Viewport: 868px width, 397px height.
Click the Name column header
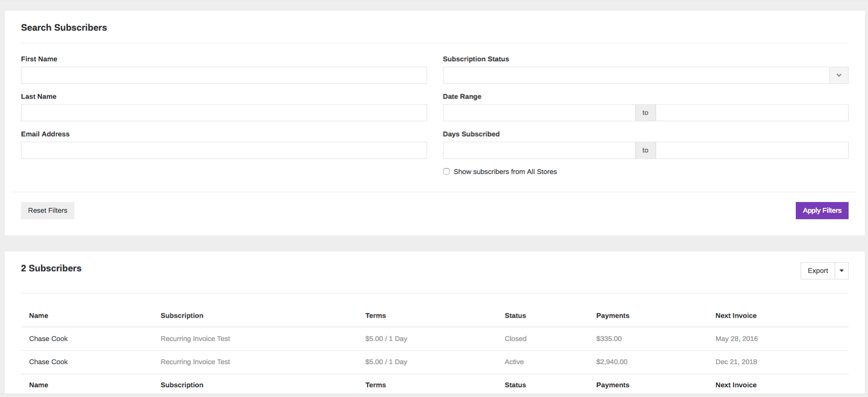point(39,316)
